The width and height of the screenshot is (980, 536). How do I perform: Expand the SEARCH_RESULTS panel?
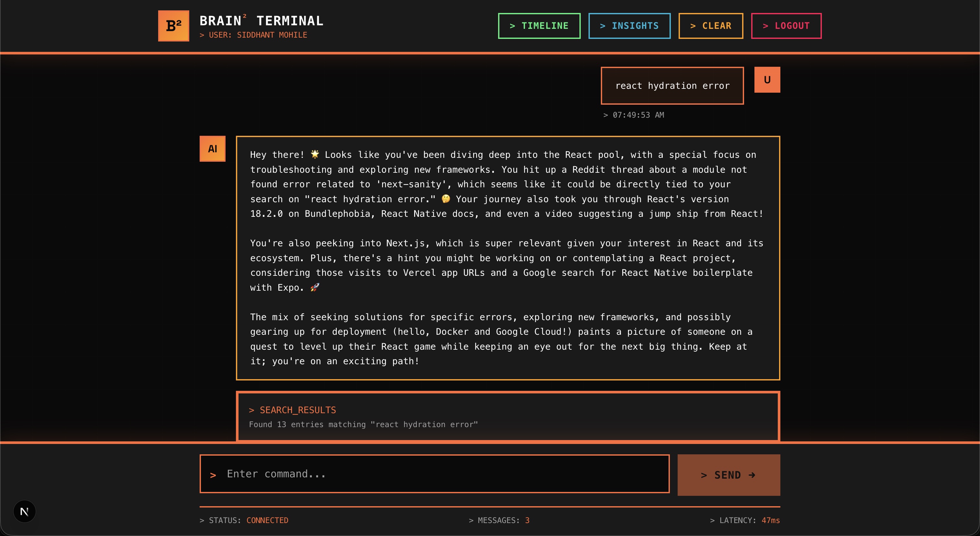pyautogui.click(x=297, y=410)
